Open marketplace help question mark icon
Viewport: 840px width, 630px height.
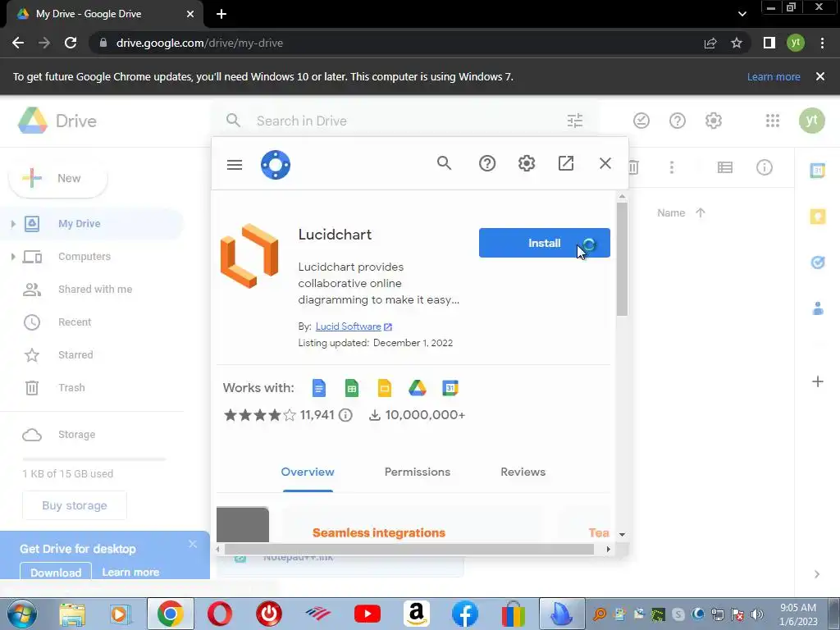(x=487, y=163)
